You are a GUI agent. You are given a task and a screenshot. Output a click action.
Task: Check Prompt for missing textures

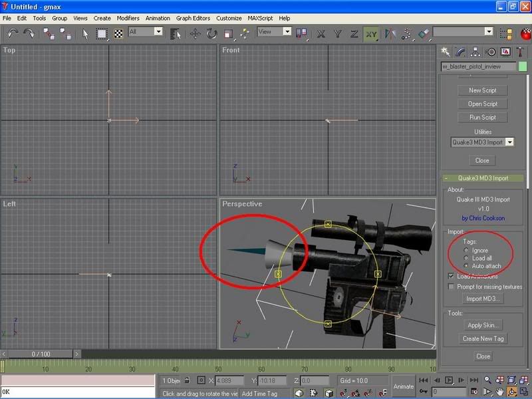tap(451, 287)
